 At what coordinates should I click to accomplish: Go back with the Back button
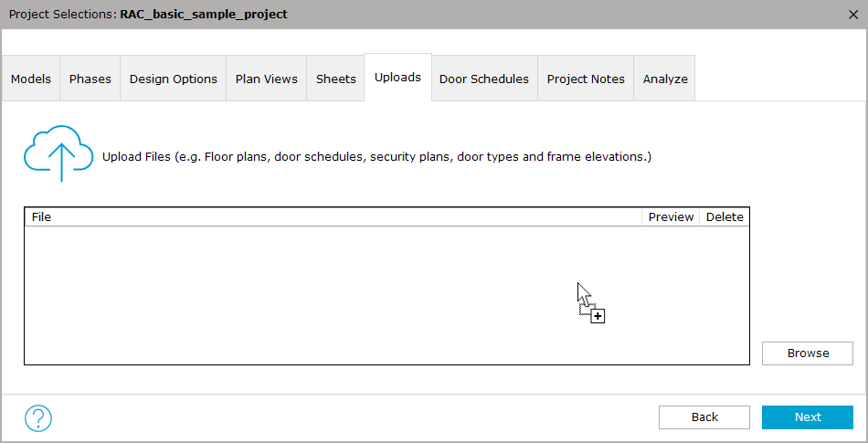click(x=704, y=417)
